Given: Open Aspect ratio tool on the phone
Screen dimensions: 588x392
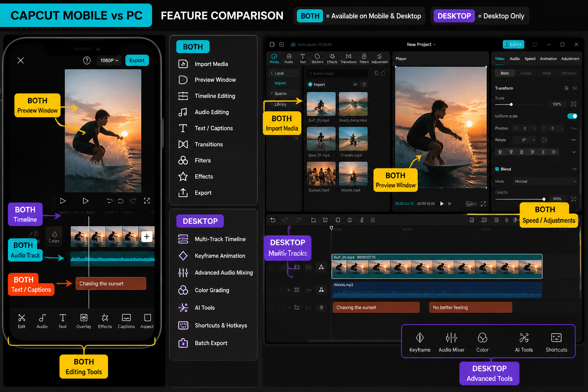Looking at the screenshot, I should tap(147, 321).
